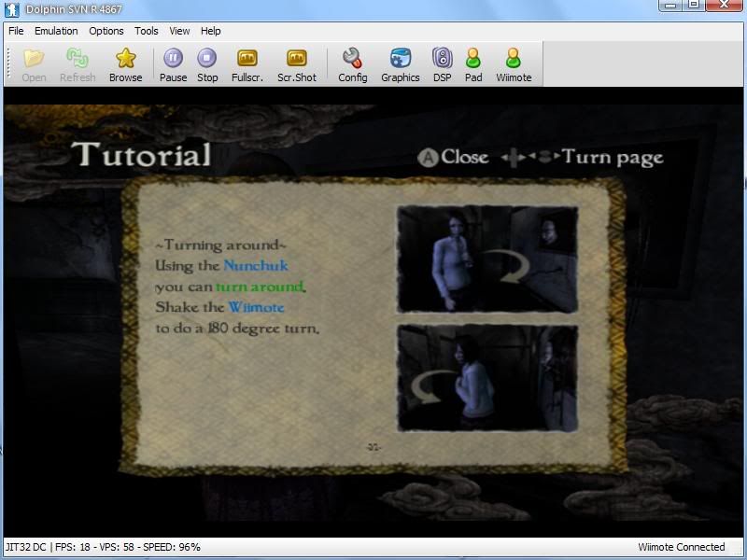Open the Options menu
The width and height of the screenshot is (747, 560).
coord(106,31)
